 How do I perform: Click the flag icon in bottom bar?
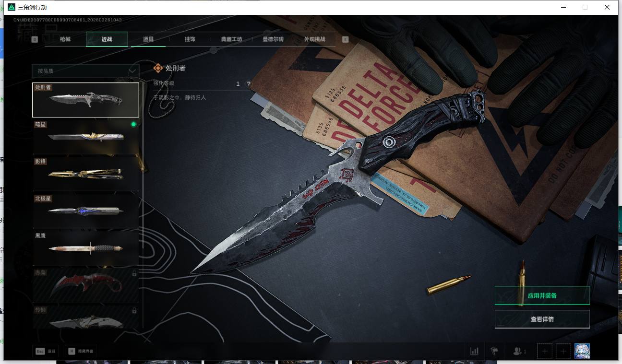(494, 351)
